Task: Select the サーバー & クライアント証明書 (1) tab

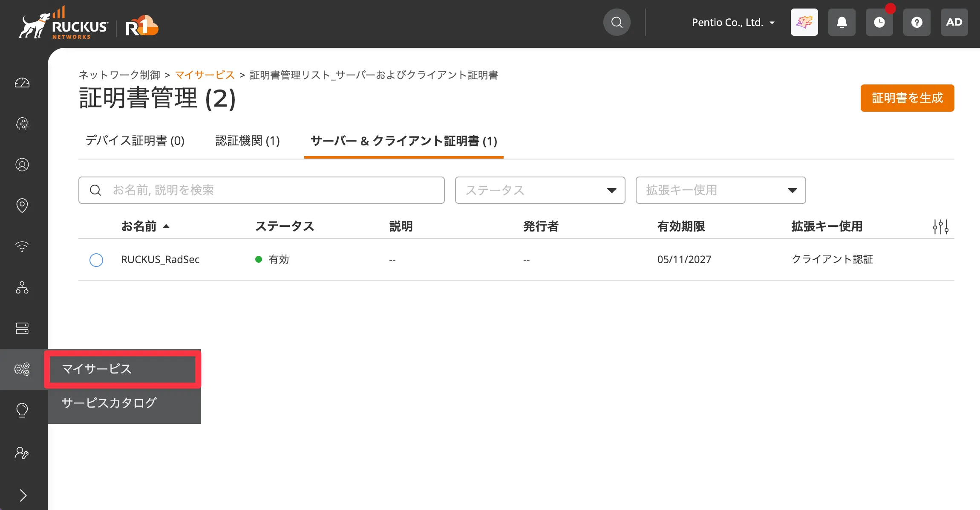Action: pos(404,141)
